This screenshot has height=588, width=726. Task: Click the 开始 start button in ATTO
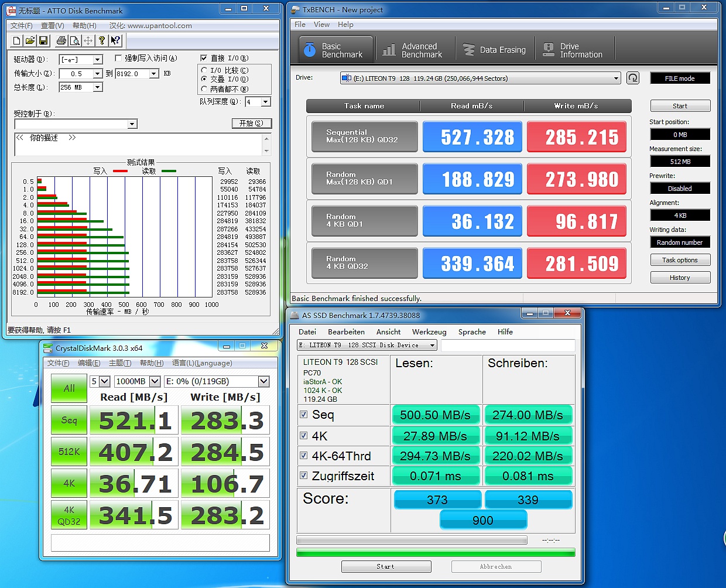point(251,124)
